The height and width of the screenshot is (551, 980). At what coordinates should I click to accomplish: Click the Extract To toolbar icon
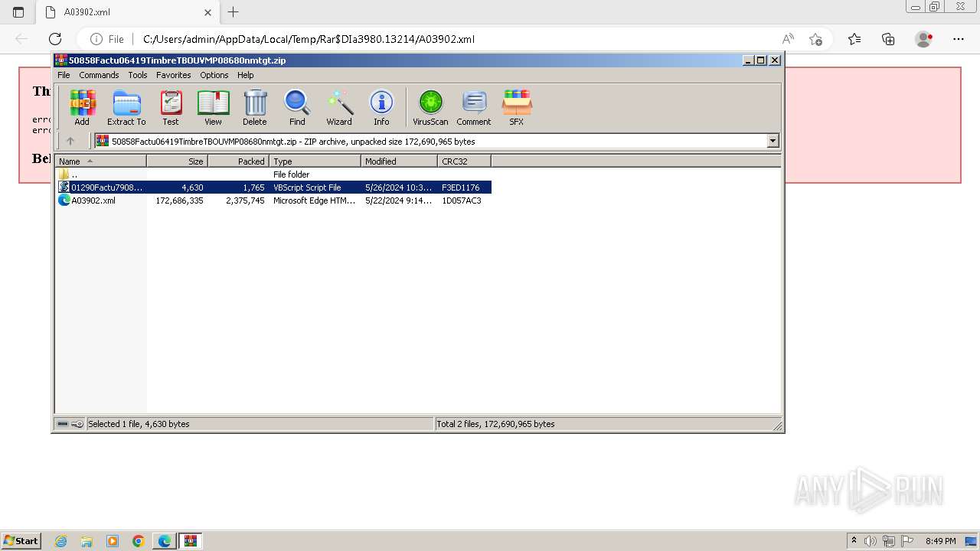(x=126, y=108)
